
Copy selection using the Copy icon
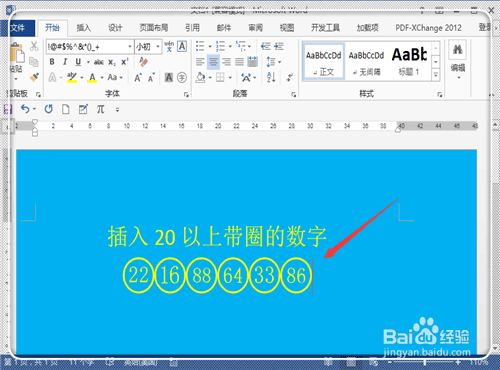[34, 62]
